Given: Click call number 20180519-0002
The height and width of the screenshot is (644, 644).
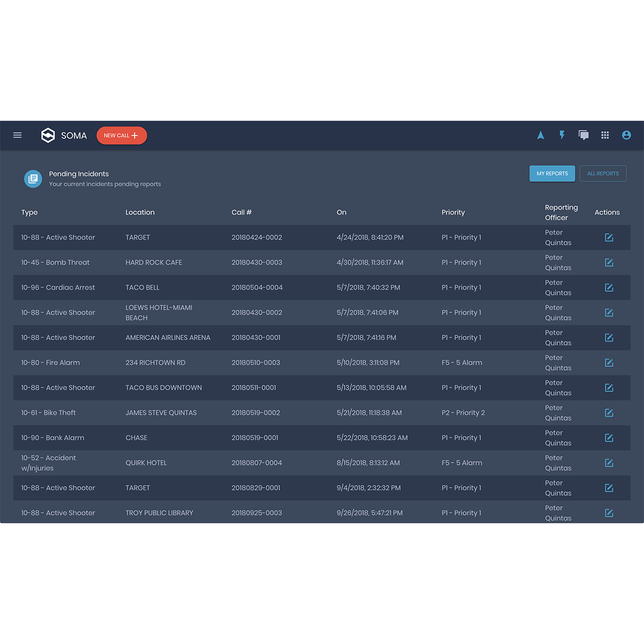Looking at the screenshot, I should [256, 413].
